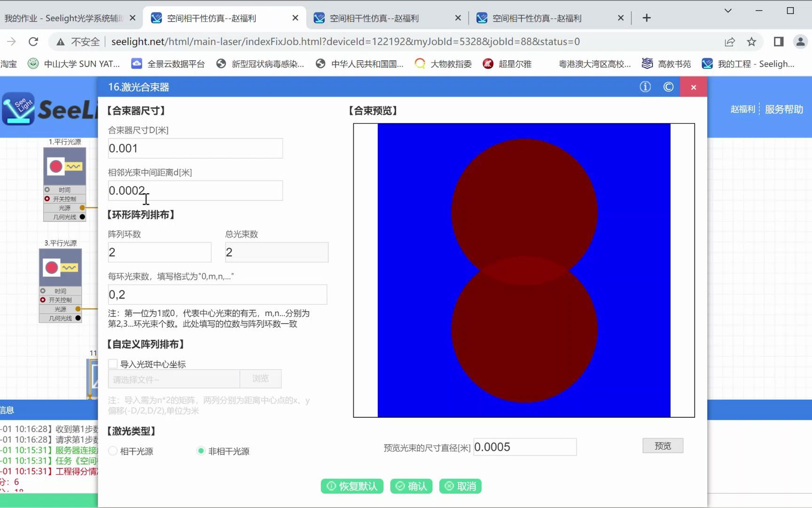The width and height of the screenshot is (812, 508).
Task: Open 全景云数据平台 bookmark
Action: [168, 63]
